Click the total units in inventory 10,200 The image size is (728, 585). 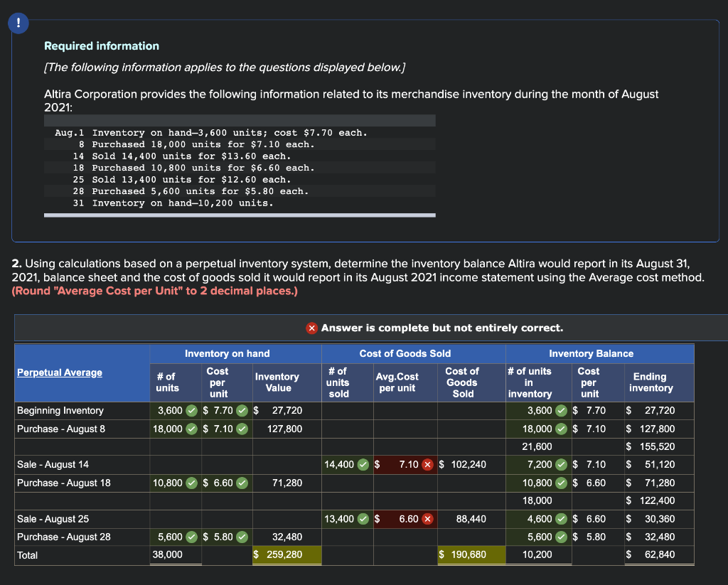point(537,555)
